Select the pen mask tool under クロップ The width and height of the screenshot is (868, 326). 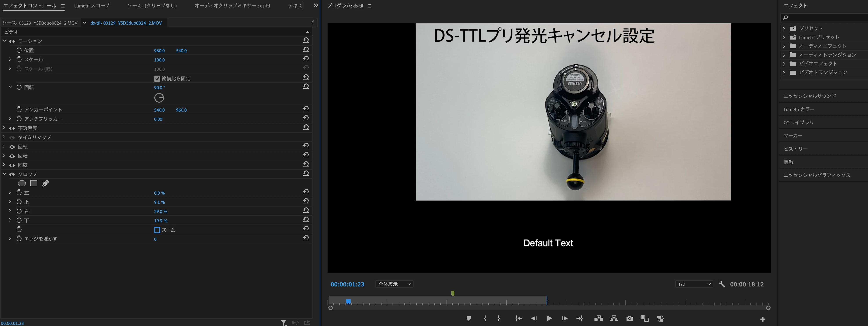[45, 183]
